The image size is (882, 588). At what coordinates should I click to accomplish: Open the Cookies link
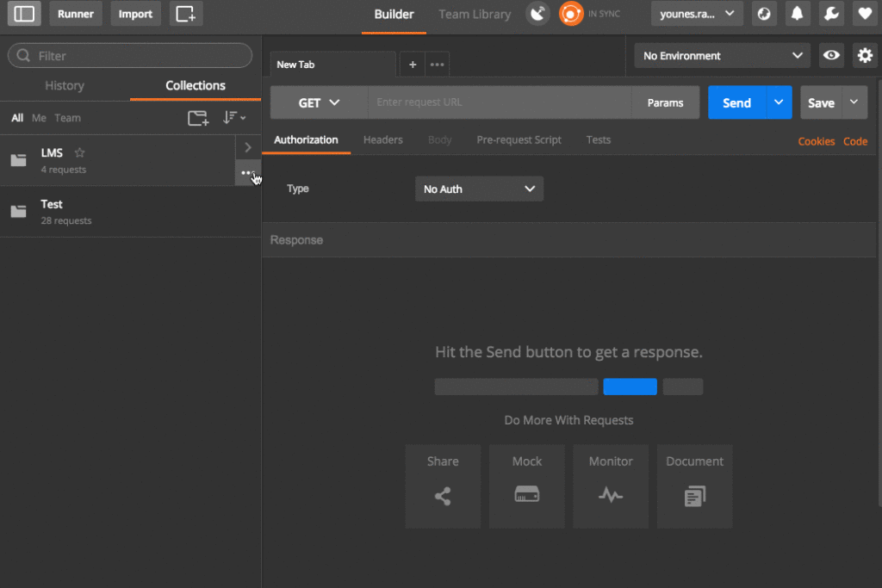pos(817,141)
